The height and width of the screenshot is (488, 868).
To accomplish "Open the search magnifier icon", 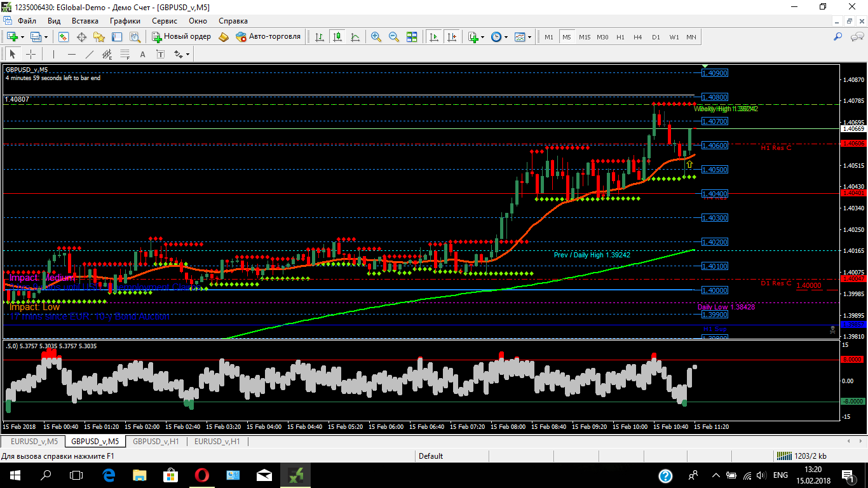I will [x=838, y=37].
